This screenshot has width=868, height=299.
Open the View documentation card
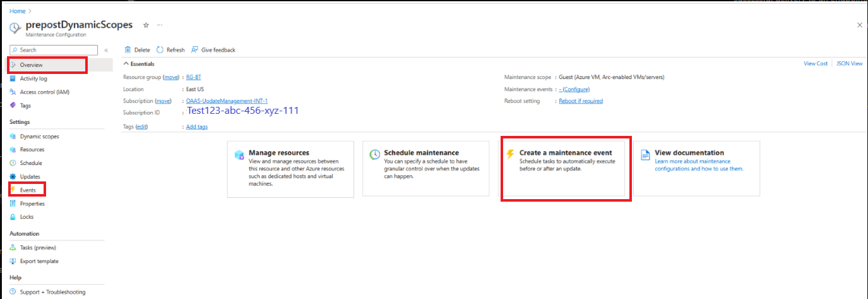(696, 169)
